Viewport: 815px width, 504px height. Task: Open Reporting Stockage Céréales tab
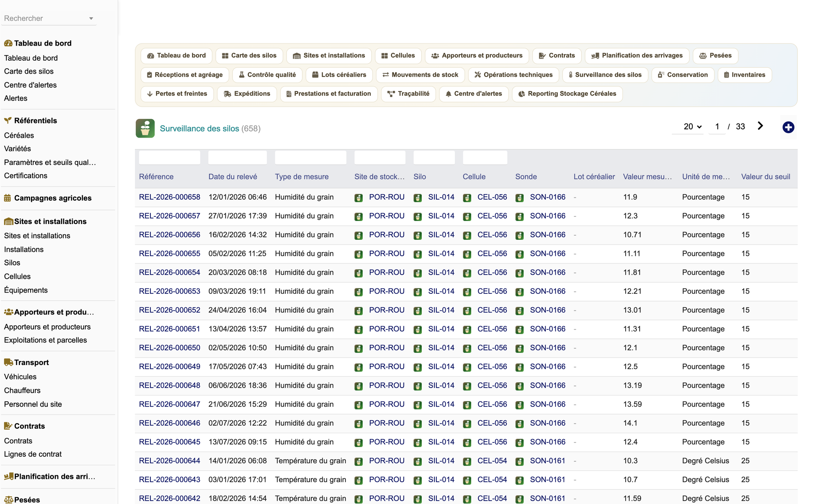coord(567,94)
